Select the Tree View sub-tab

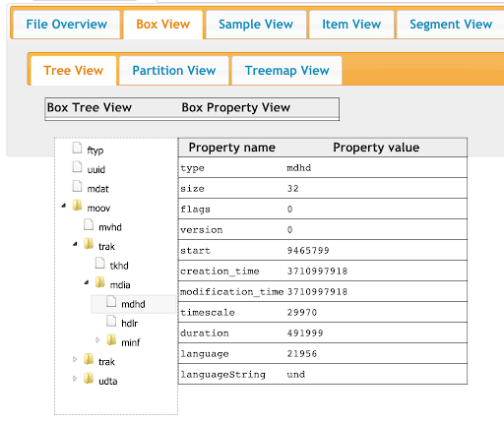point(73,71)
